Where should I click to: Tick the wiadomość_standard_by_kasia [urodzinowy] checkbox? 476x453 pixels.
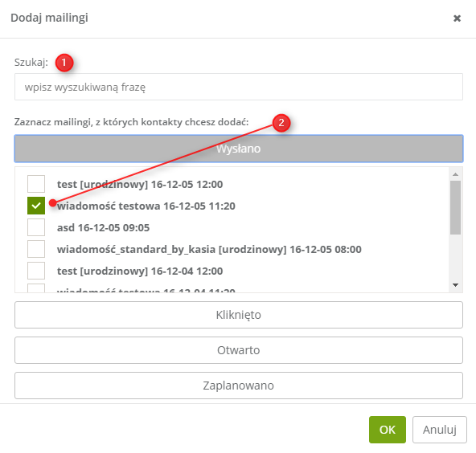point(36,249)
